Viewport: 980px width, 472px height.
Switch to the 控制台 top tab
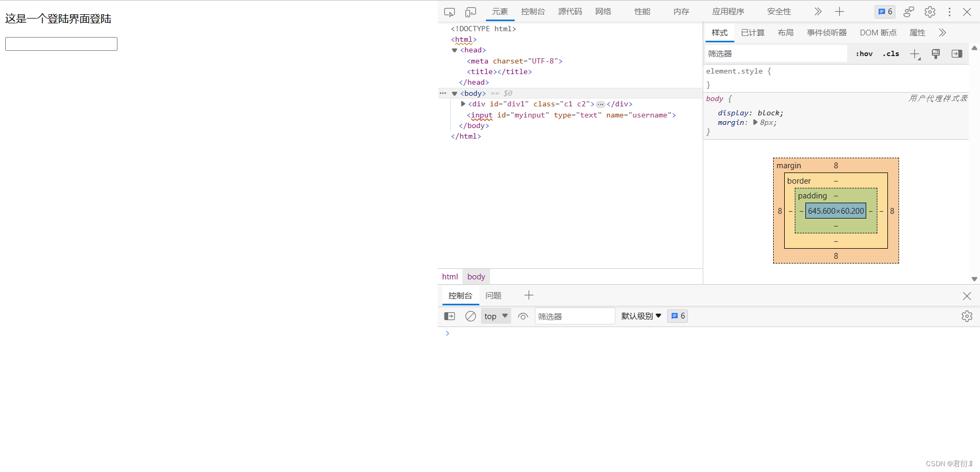[533, 12]
